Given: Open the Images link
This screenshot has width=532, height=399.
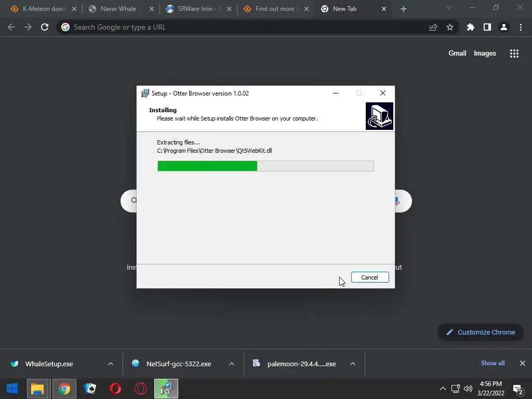Looking at the screenshot, I should coord(485,54).
